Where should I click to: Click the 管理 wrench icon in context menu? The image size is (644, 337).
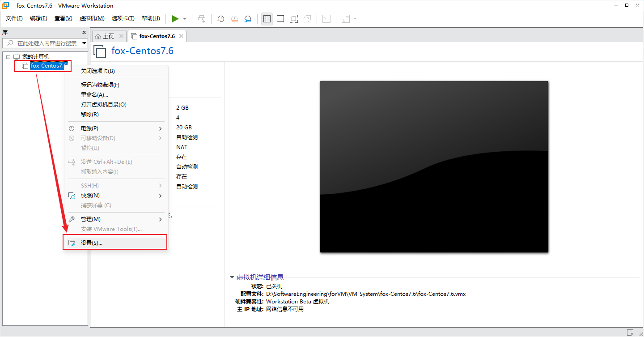tap(72, 219)
